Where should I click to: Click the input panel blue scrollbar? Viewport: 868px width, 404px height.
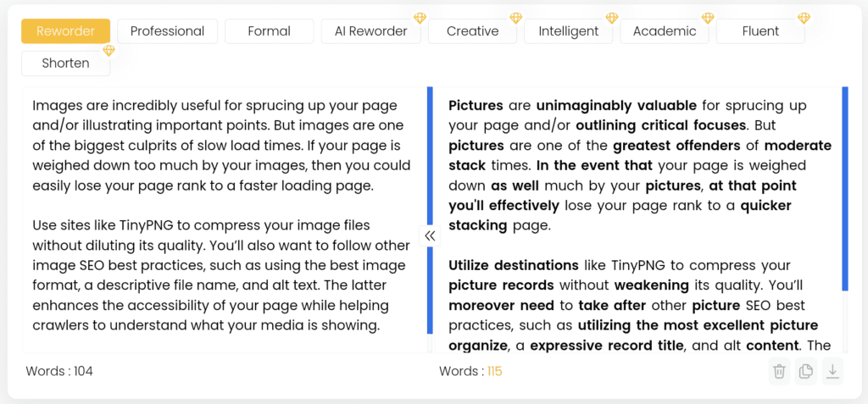coord(430,210)
